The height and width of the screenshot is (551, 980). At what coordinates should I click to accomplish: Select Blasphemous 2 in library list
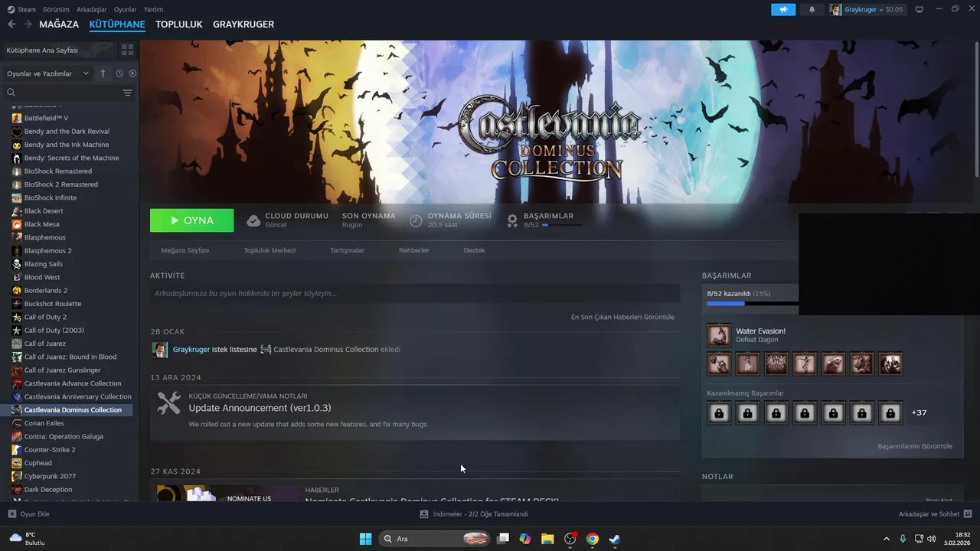[47, 250]
